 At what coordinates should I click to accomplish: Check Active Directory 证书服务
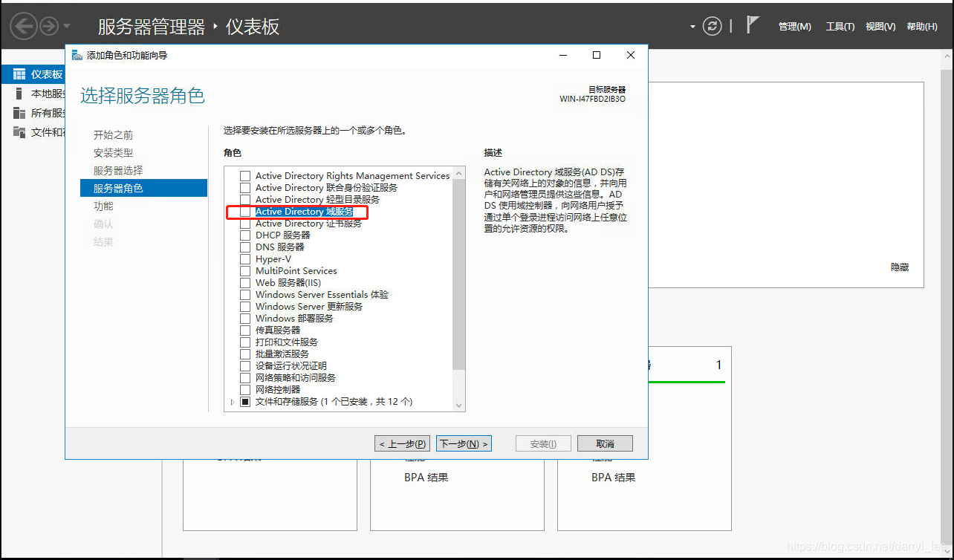(245, 224)
